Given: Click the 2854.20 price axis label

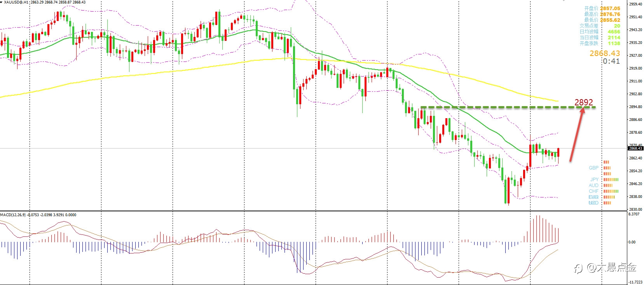Looking at the screenshot, I should click(635, 171).
